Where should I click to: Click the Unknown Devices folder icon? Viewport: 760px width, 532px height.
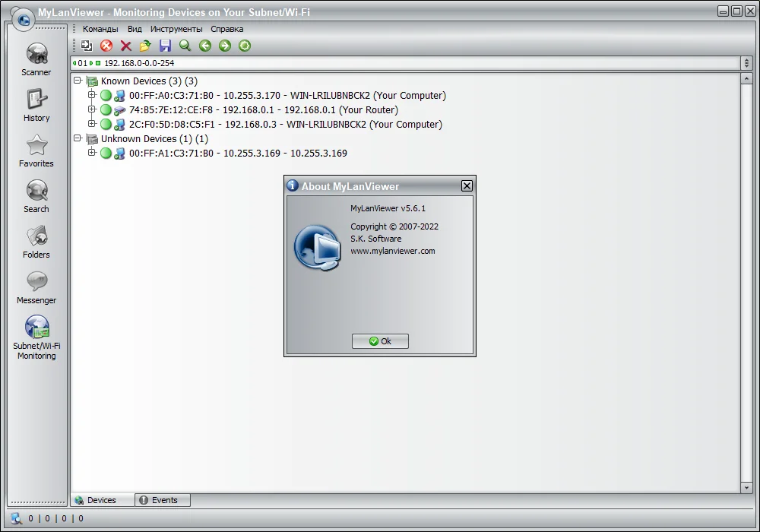[x=92, y=139]
